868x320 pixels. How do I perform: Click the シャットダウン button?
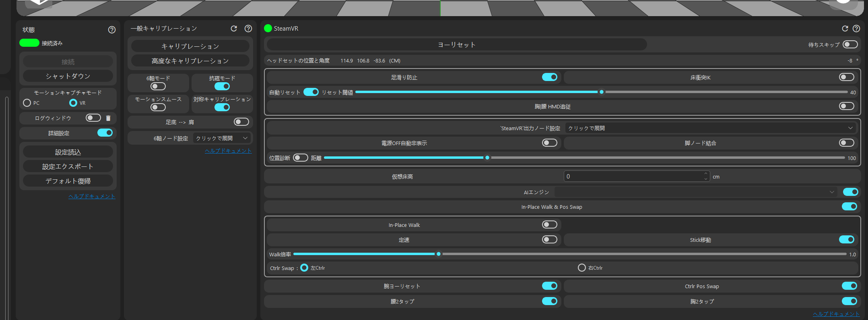click(68, 76)
